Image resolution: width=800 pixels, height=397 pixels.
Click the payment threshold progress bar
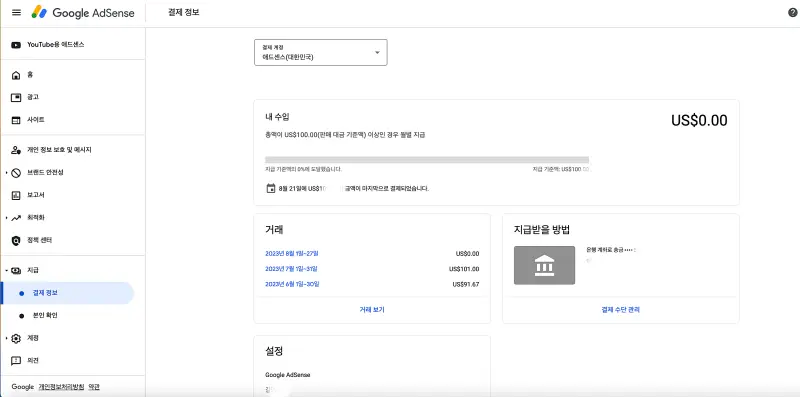point(427,160)
